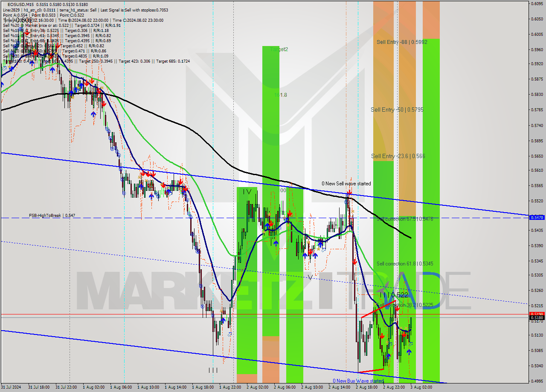Click the 0.5180 current price tag on axis
The height and width of the screenshot is (392, 546).
pos(537,317)
